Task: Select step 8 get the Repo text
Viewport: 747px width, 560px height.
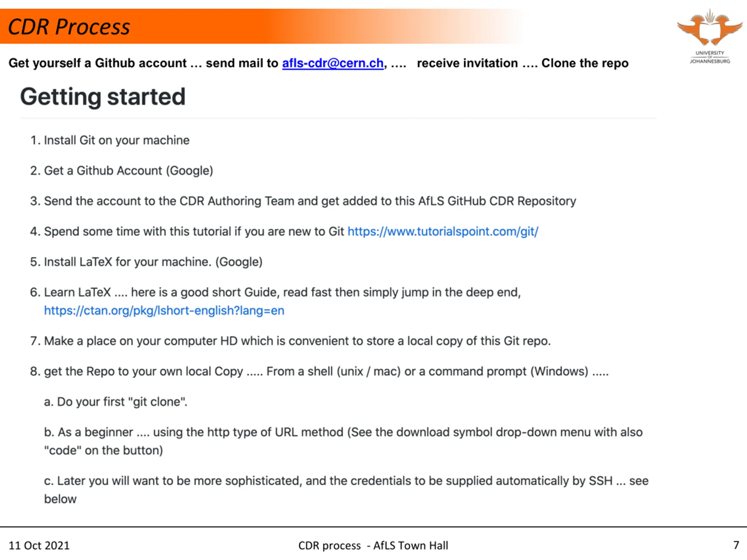Action: [x=319, y=371]
